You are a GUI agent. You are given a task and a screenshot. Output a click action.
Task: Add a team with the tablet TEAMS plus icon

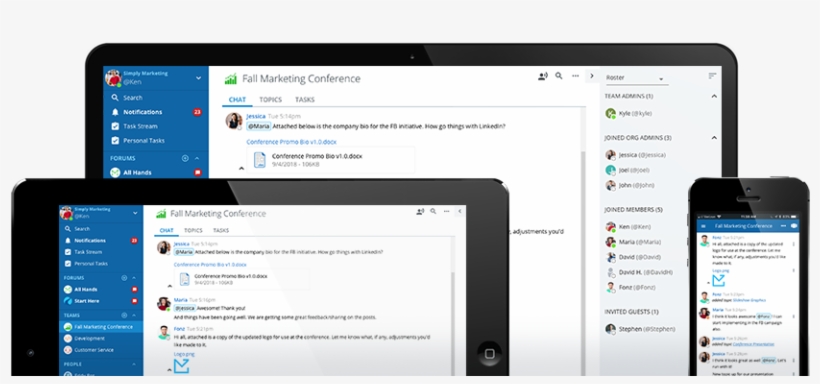point(124,315)
